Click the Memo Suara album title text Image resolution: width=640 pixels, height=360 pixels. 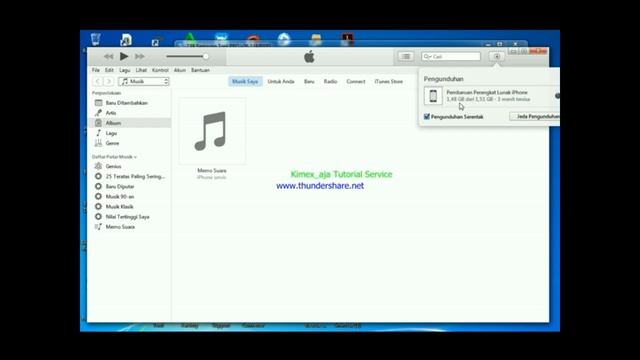click(211, 171)
